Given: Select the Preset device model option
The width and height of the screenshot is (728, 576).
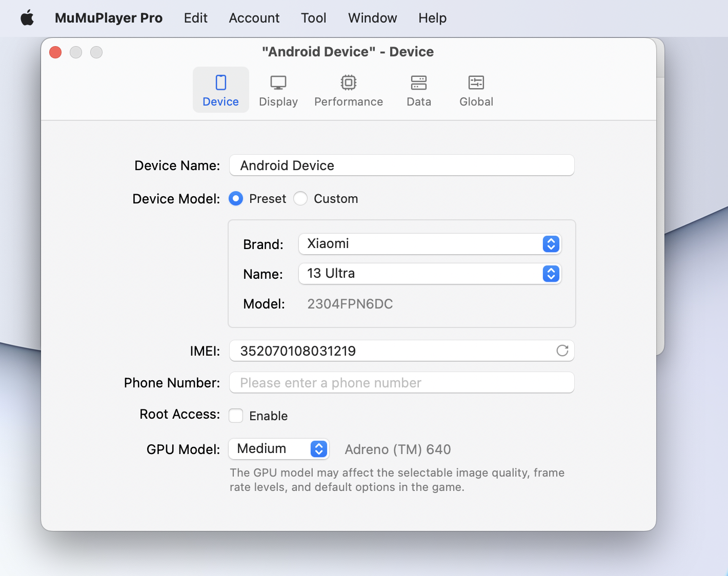Looking at the screenshot, I should (236, 198).
